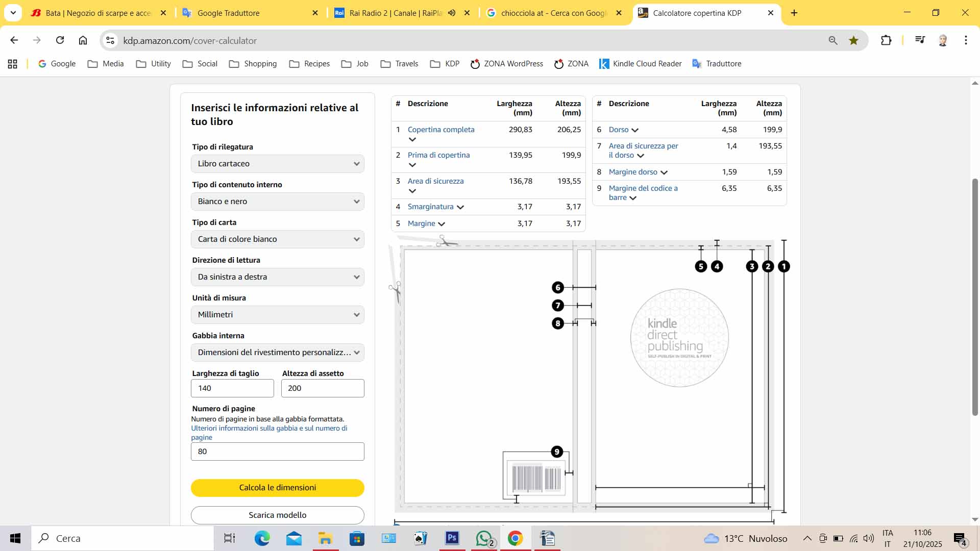Click the zoom magnifier icon in address bar
Screen dimensions: 980x551
[832, 40]
